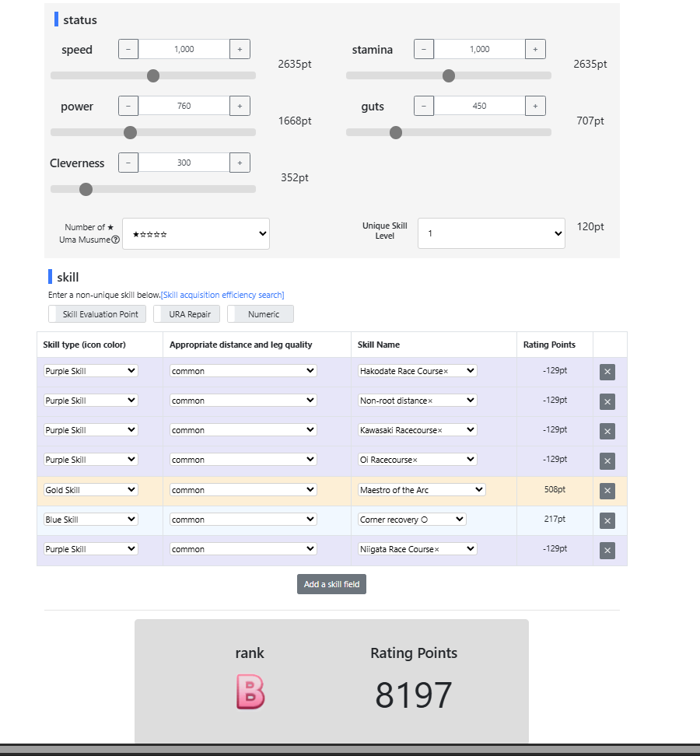Open the Skill acquisition efficiency search link
The image size is (700, 756).
pos(222,295)
